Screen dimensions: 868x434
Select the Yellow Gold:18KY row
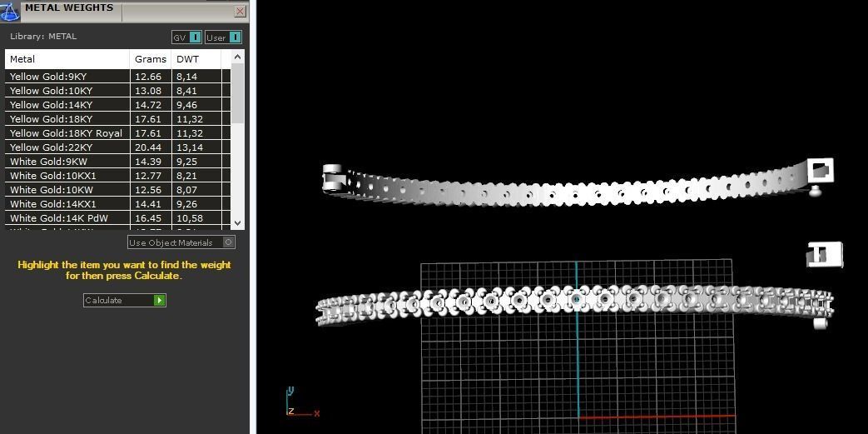coord(117,118)
